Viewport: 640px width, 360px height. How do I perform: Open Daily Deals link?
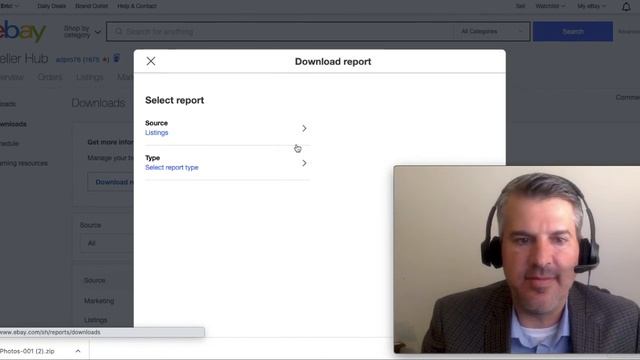pyautogui.click(x=51, y=6)
